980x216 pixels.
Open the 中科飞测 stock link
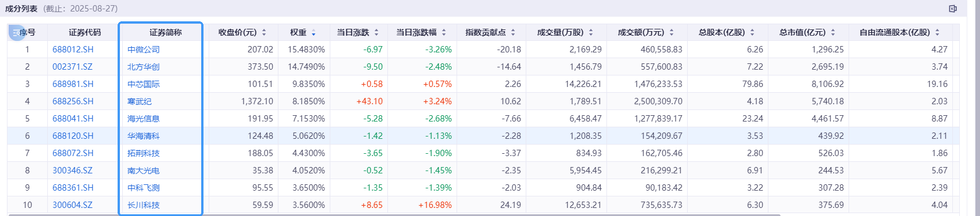[144, 188]
